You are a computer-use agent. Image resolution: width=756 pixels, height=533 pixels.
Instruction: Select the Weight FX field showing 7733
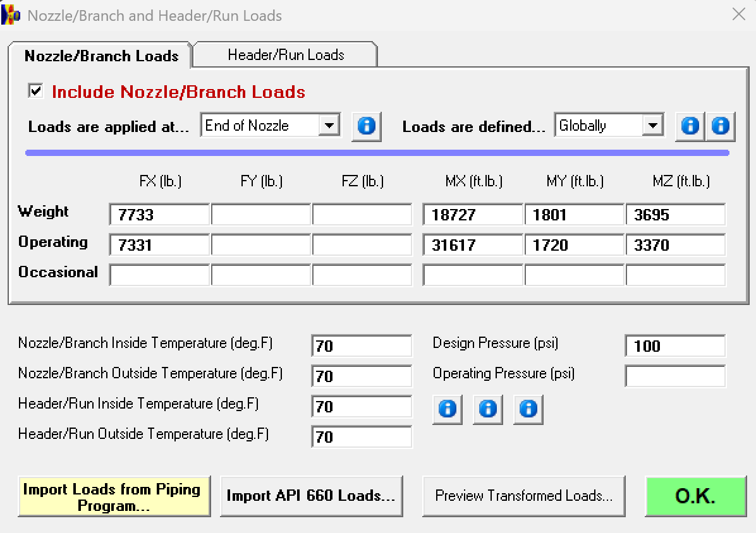coord(159,214)
